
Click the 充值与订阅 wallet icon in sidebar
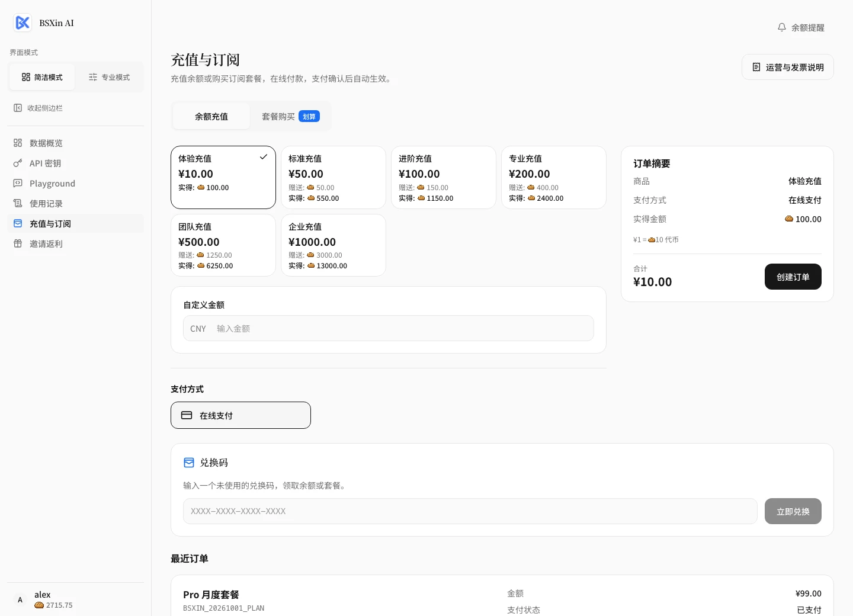18,223
